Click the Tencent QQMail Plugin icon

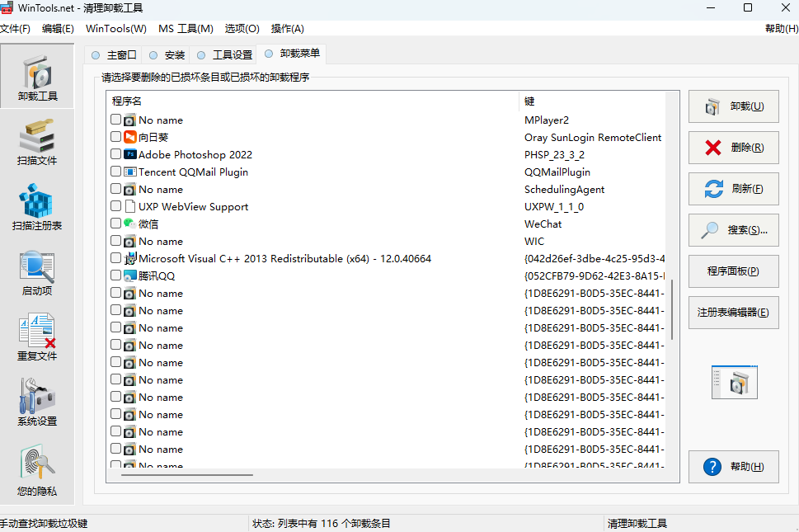[130, 172]
